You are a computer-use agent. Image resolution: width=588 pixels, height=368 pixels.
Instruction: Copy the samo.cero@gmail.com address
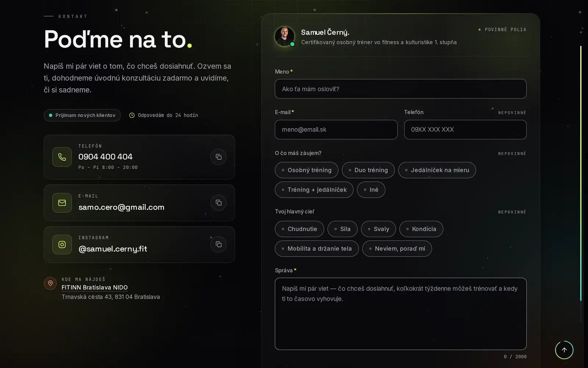[x=218, y=203]
